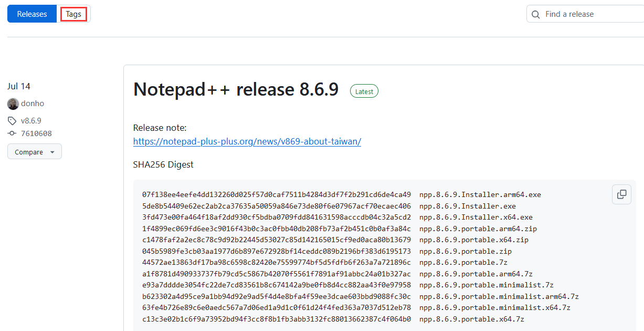Open the v8.6.9 tag link

point(31,120)
